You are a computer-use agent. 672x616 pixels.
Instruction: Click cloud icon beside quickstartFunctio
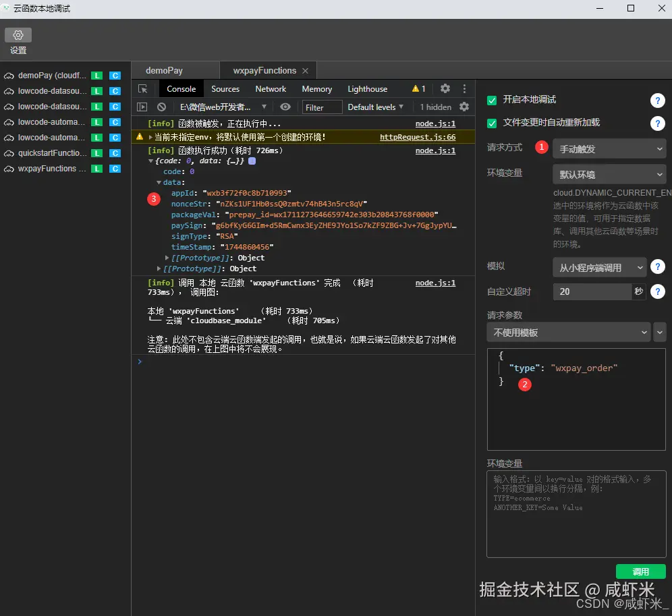tap(9, 153)
